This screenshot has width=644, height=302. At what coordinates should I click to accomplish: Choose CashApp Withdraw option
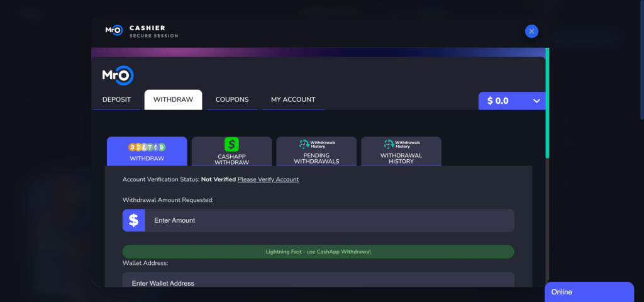(231, 151)
